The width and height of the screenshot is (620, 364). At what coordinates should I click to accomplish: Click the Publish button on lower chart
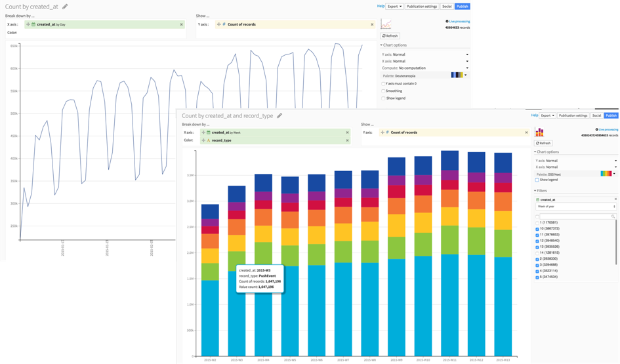pos(611,115)
